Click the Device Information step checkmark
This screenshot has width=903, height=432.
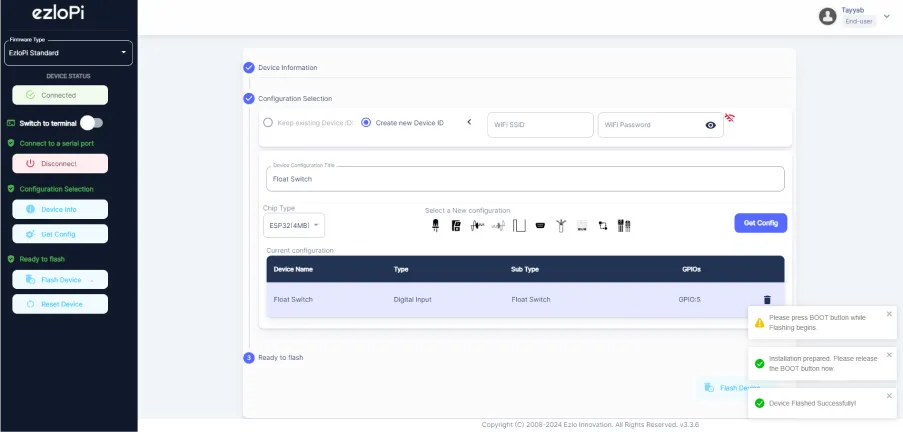point(249,68)
